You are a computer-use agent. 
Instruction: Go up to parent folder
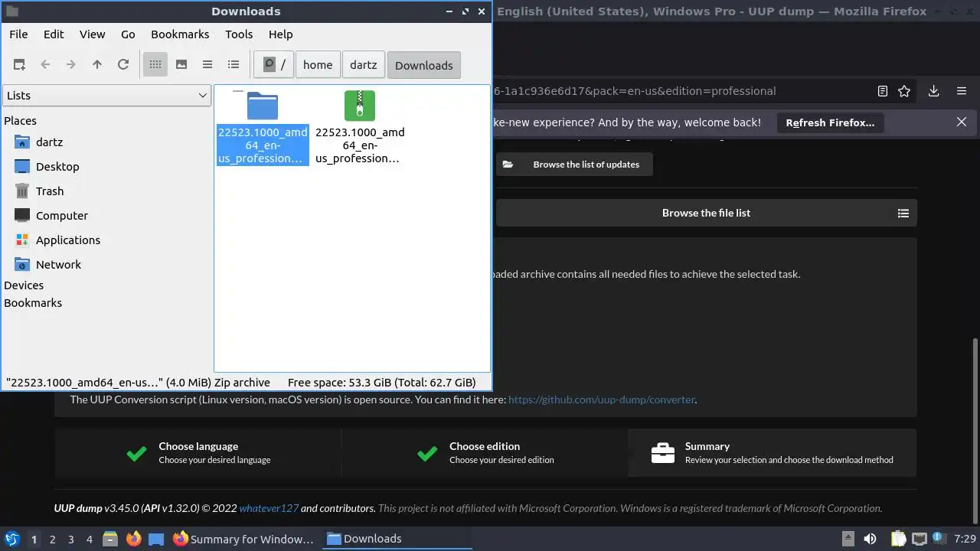97,65
